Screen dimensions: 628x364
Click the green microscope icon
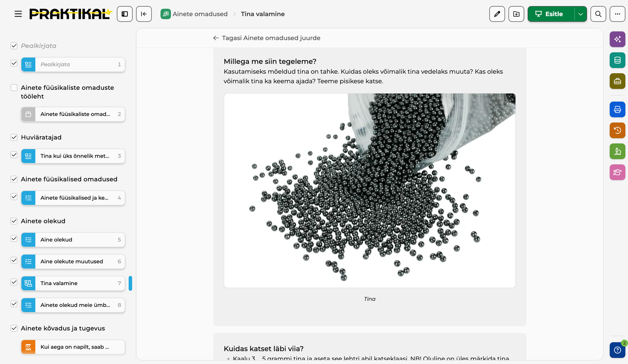(617, 151)
